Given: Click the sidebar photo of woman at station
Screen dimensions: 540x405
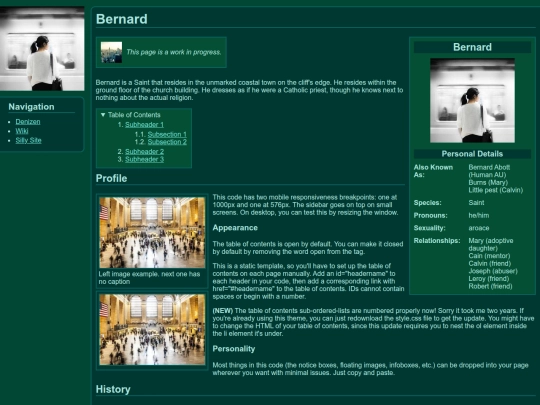Looking at the screenshot, I should click(42, 49).
